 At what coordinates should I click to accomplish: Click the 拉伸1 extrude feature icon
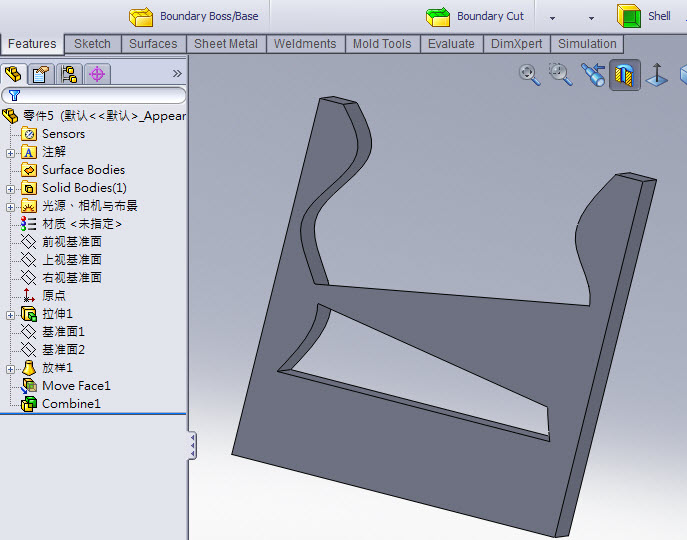coord(29,314)
